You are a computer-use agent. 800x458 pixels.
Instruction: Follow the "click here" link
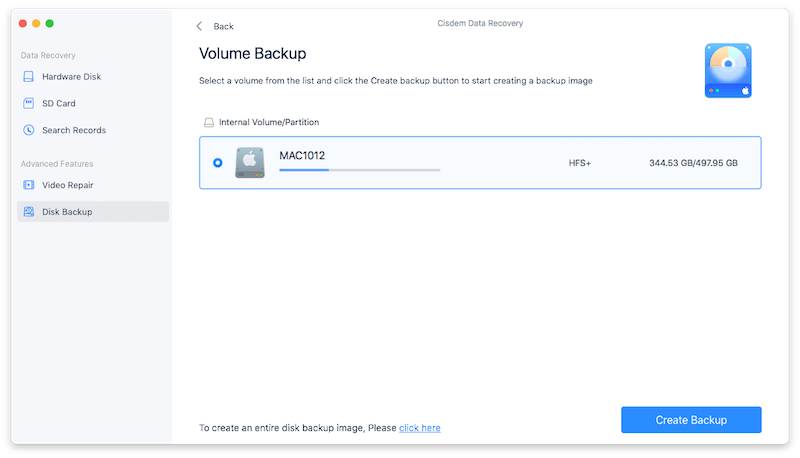[x=419, y=428]
